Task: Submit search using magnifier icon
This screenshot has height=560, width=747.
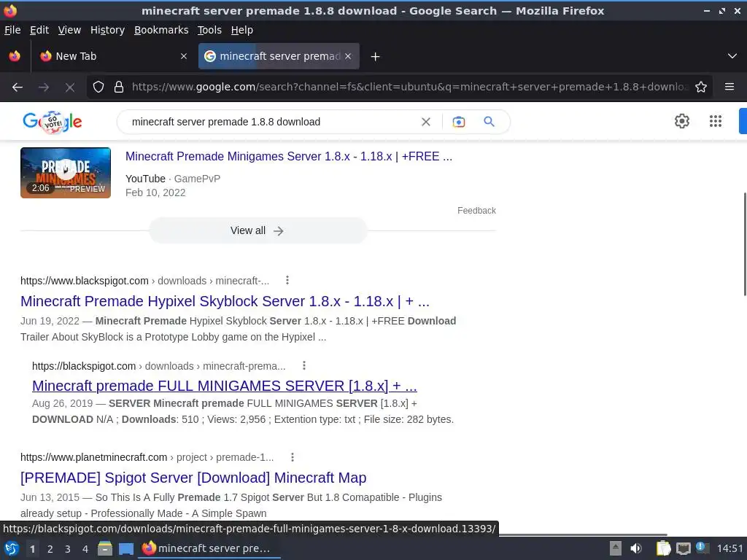Action: tap(489, 122)
